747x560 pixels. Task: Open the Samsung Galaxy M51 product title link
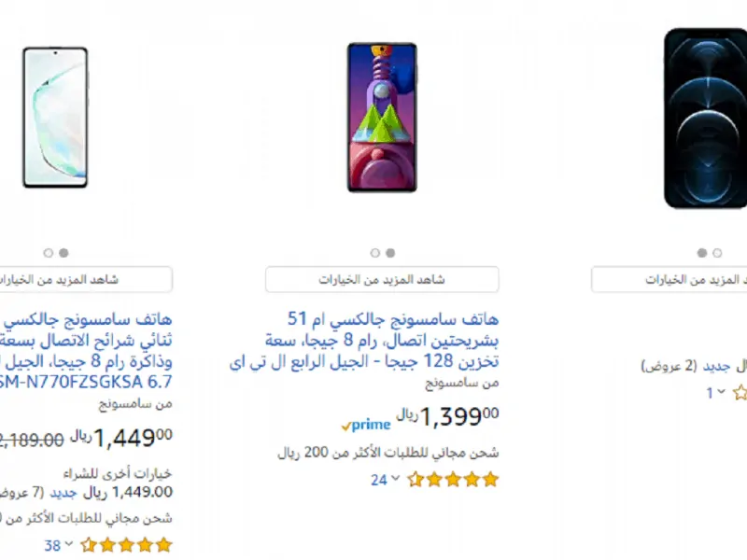tap(364, 340)
